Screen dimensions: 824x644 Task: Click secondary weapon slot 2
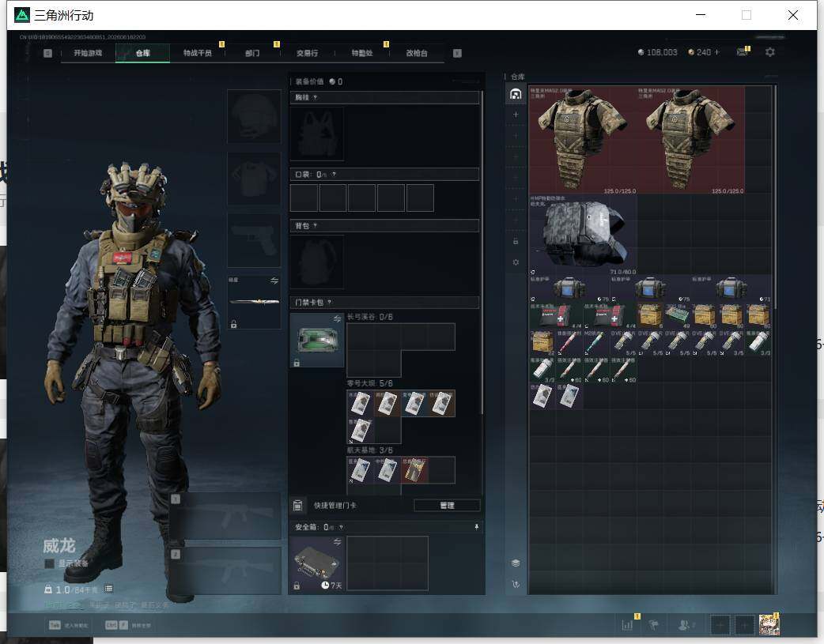(225, 571)
